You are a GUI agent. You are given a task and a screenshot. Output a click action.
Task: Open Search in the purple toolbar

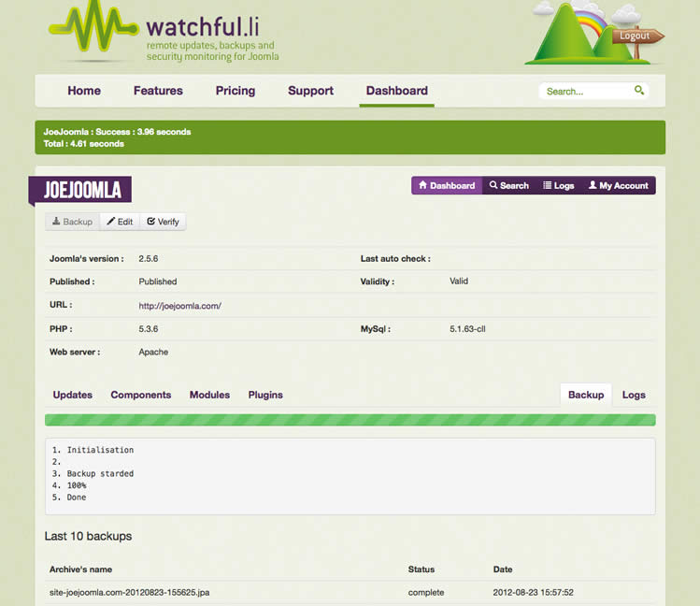coord(509,186)
